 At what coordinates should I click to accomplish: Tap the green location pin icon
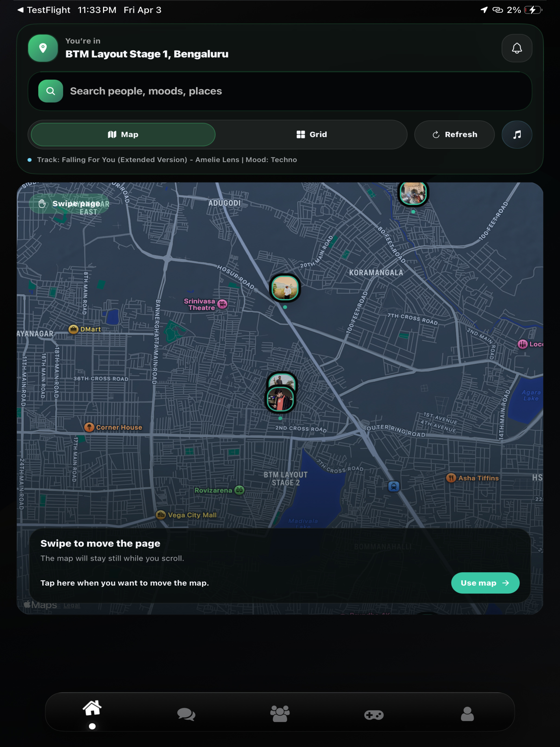tap(43, 48)
